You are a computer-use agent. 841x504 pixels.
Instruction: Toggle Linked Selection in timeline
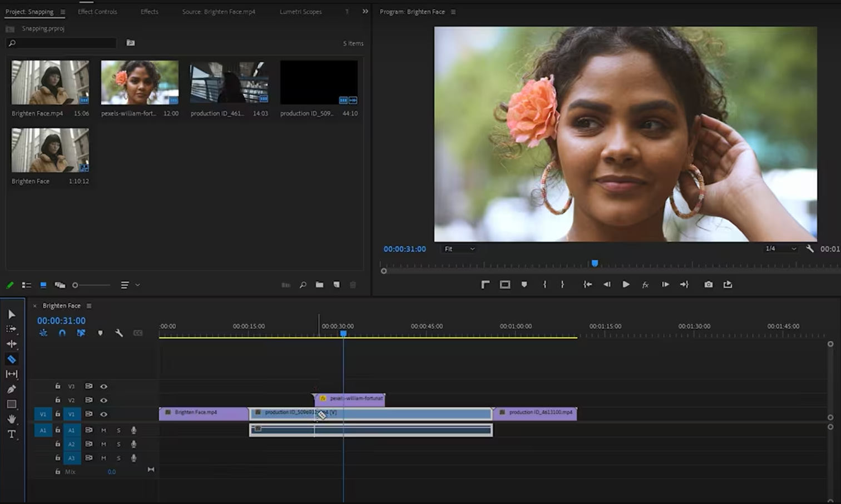(x=81, y=333)
